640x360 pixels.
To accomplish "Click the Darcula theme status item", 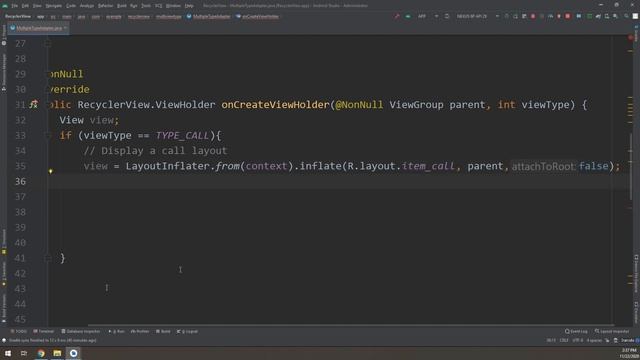I will click(x=627, y=340).
